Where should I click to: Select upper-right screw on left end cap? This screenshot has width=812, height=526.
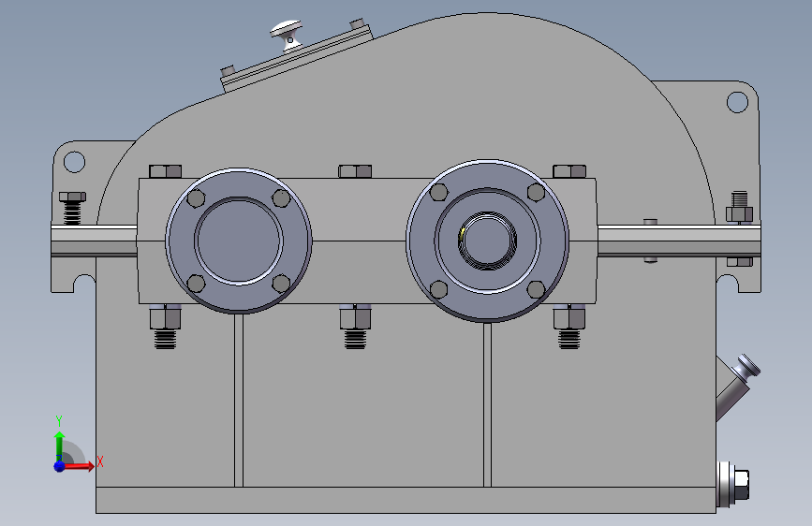coord(281,197)
